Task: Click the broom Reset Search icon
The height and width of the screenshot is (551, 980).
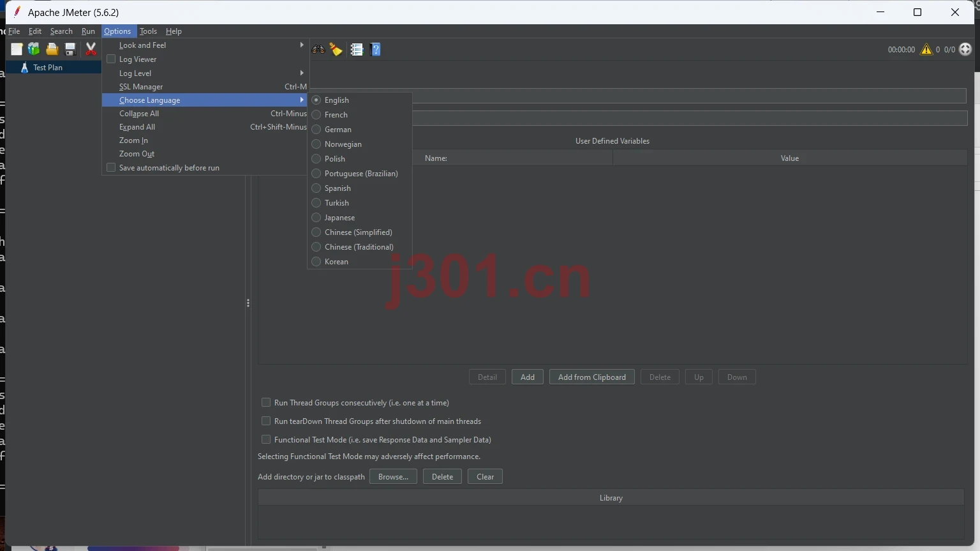Action: (x=336, y=49)
